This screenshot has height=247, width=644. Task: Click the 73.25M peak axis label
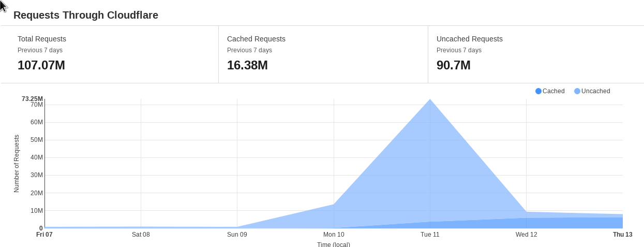[32, 99]
